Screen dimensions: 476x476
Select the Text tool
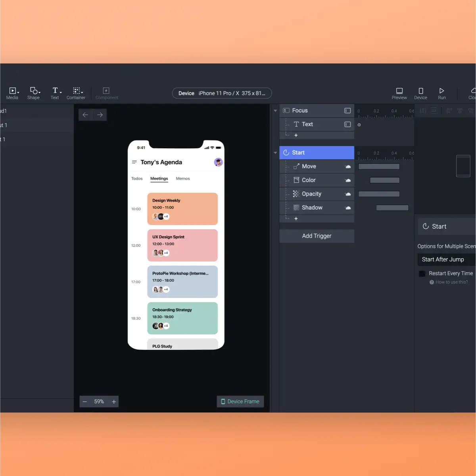click(56, 93)
